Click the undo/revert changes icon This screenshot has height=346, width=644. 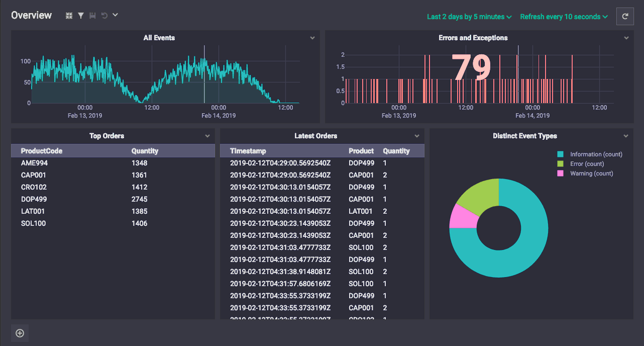coord(104,16)
